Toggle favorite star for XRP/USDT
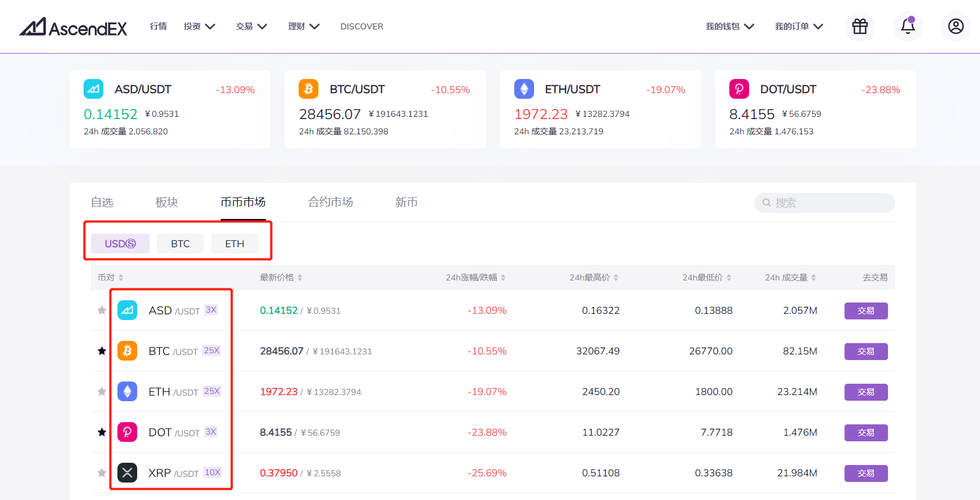980x500 pixels. tap(102, 473)
